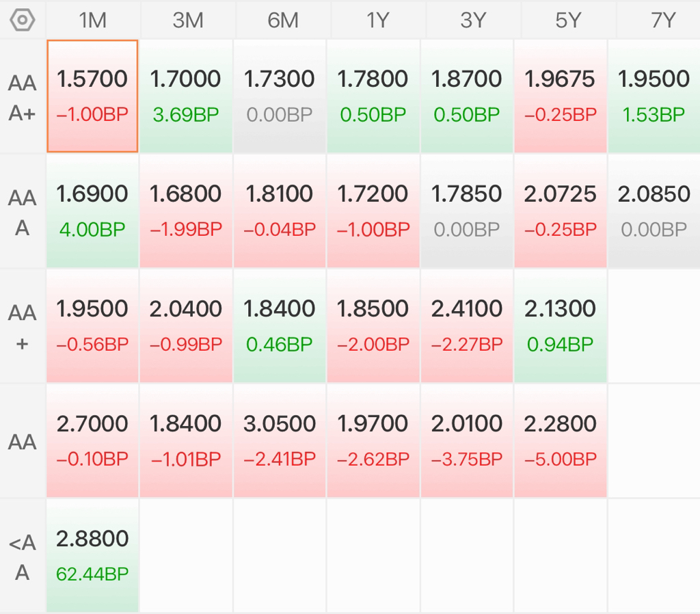Open the 2.1300 cell showing 0.94BP
700x614 pixels.
(560, 325)
